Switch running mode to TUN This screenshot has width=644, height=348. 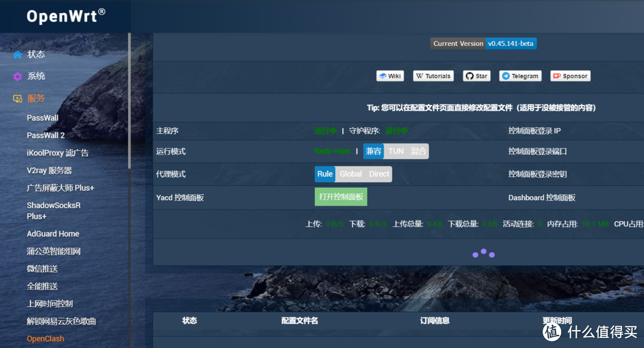(x=396, y=151)
